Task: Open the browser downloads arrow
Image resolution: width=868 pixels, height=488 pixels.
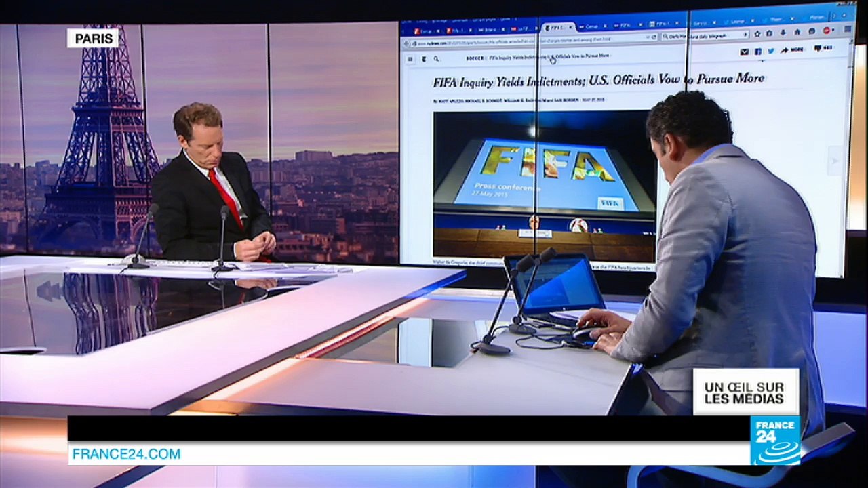Action: tap(783, 32)
